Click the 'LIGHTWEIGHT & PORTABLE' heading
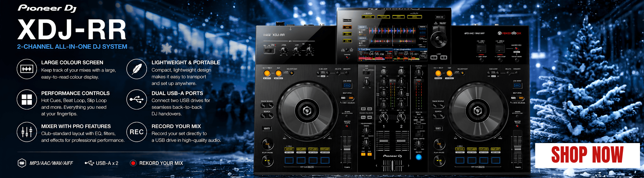Screen dimensions: 644x178 186,62
